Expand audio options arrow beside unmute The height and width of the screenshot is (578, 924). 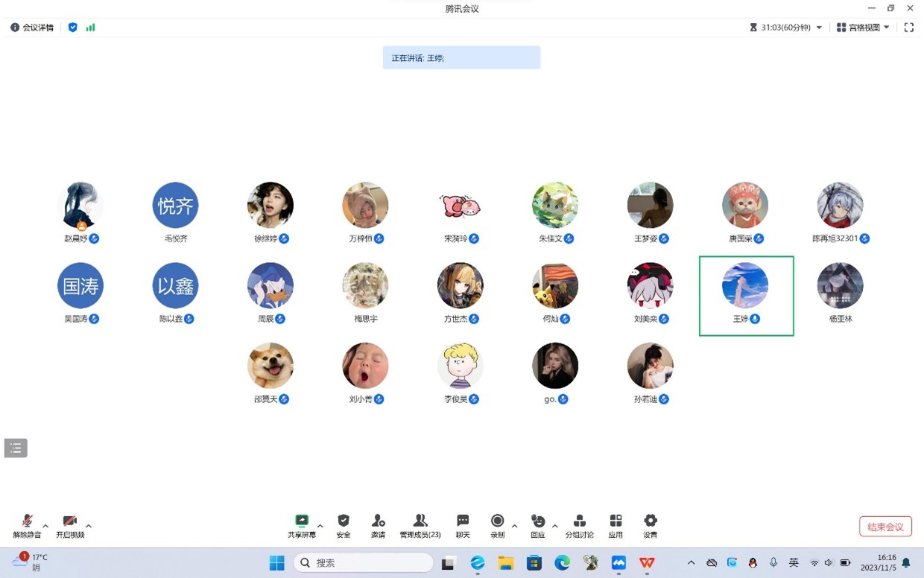[x=45, y=526]
